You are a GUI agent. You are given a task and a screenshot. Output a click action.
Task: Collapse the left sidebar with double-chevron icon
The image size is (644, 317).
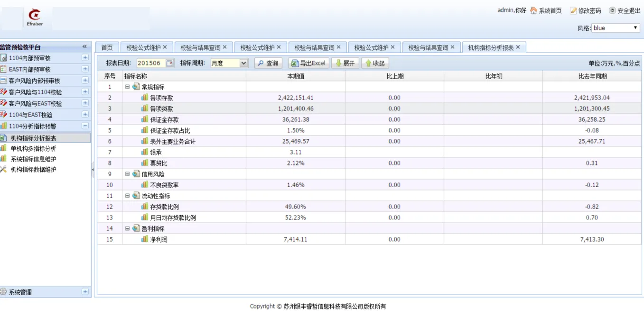(84, 46)
